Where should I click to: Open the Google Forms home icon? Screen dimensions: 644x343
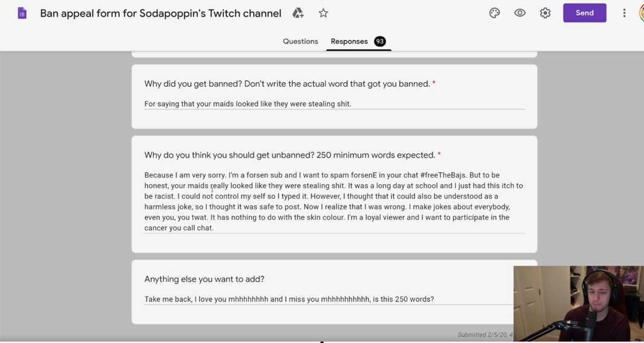[x=22, y=13]
